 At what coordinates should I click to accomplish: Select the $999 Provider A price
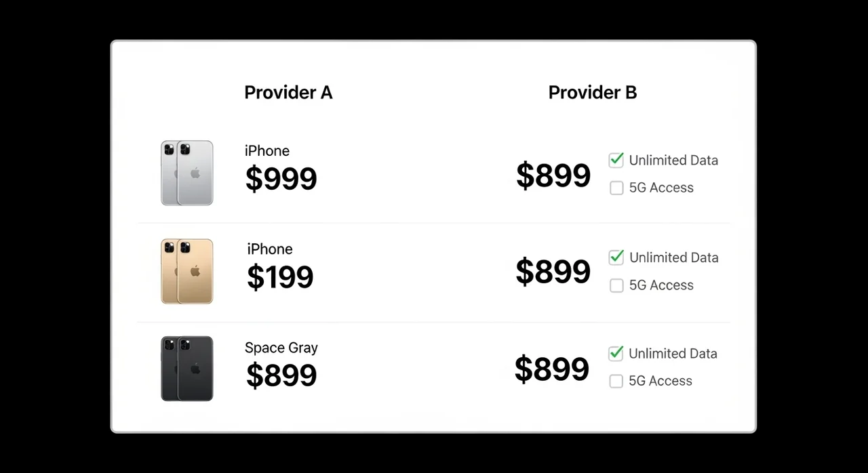point(281,179)
